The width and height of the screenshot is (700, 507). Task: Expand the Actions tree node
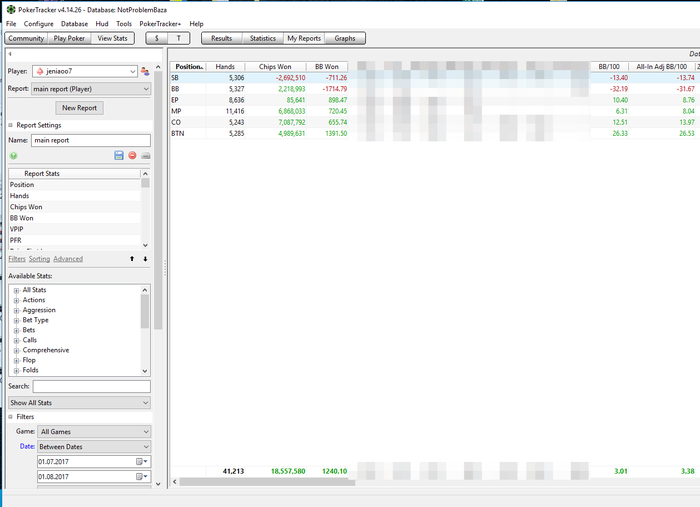tap(16, 300)
